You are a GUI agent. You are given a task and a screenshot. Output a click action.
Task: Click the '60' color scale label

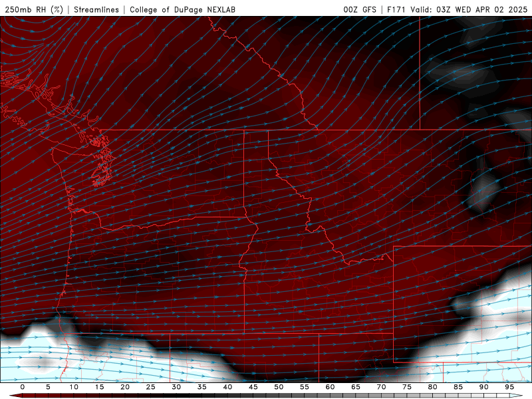330,387
